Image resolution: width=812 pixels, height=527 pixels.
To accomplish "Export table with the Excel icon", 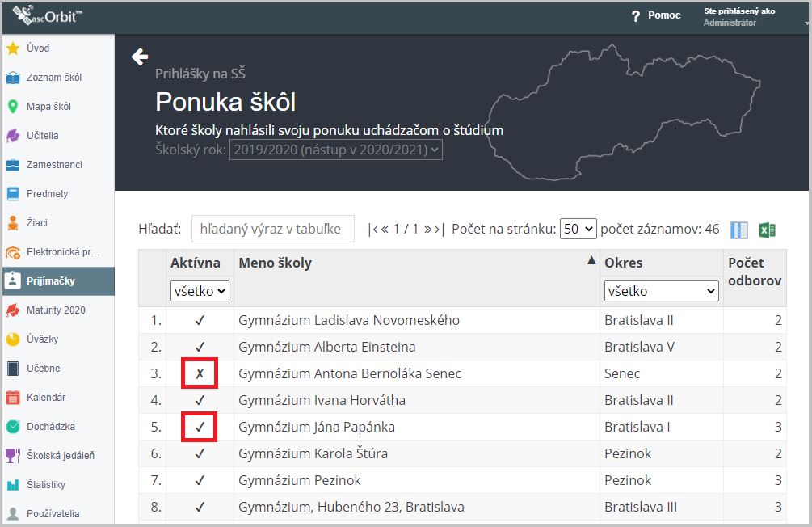I will tap(767, 230).
